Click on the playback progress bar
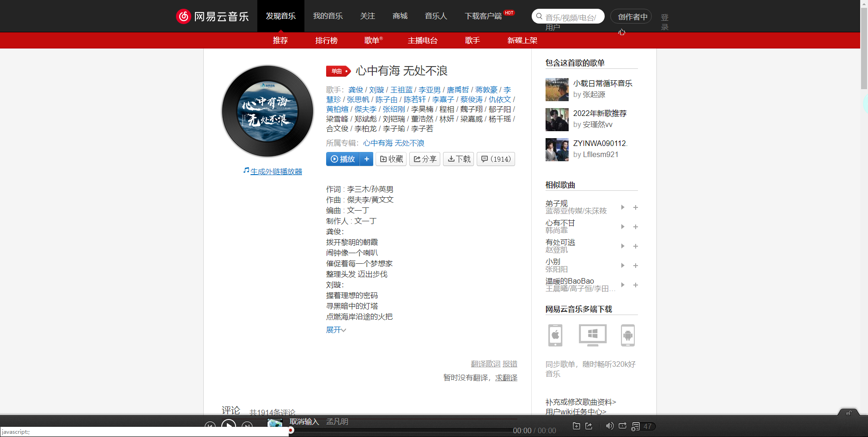 tap(402, 430)
